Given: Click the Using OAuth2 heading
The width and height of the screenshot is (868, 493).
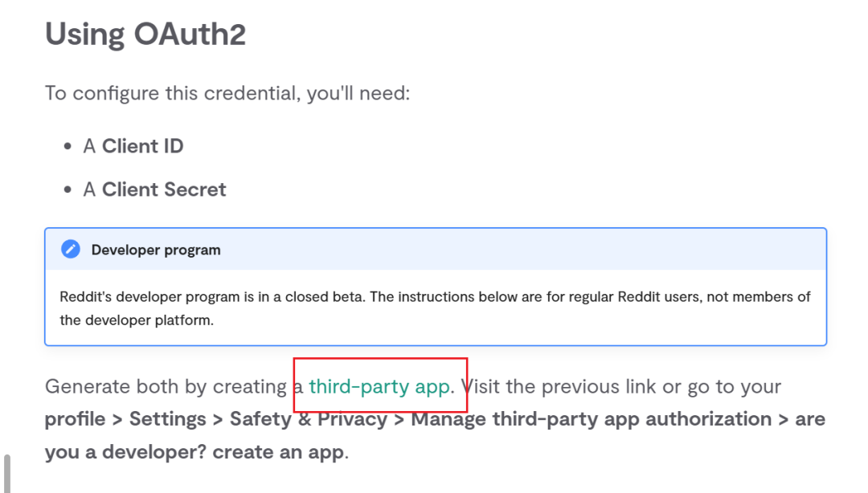Looking at the screenshot, I should (145, 34).
